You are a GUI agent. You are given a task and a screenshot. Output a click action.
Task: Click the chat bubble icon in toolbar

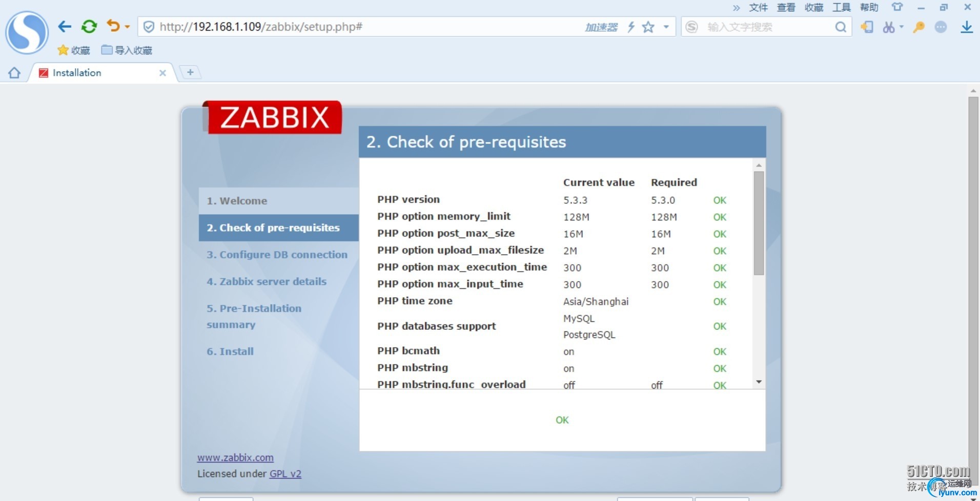[941, 27]
